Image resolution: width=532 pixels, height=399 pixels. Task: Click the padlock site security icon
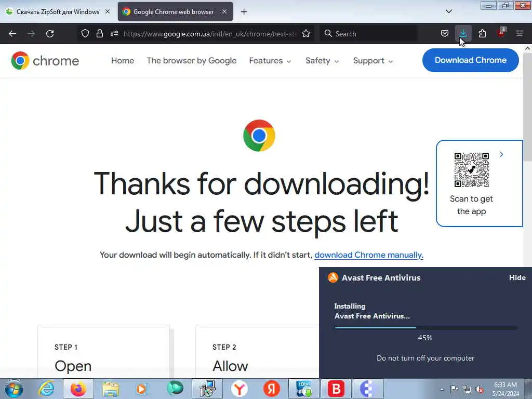(99, 33)
